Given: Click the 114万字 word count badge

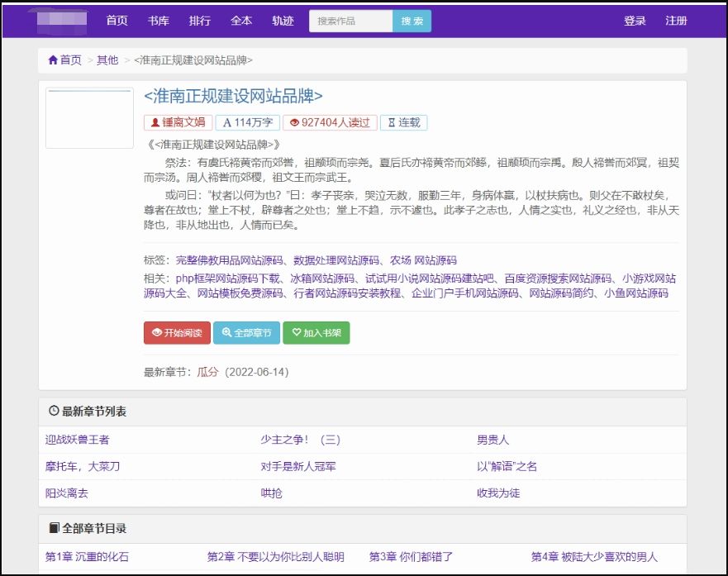Looking at the screenshot, I should click(x=247, y=122).
